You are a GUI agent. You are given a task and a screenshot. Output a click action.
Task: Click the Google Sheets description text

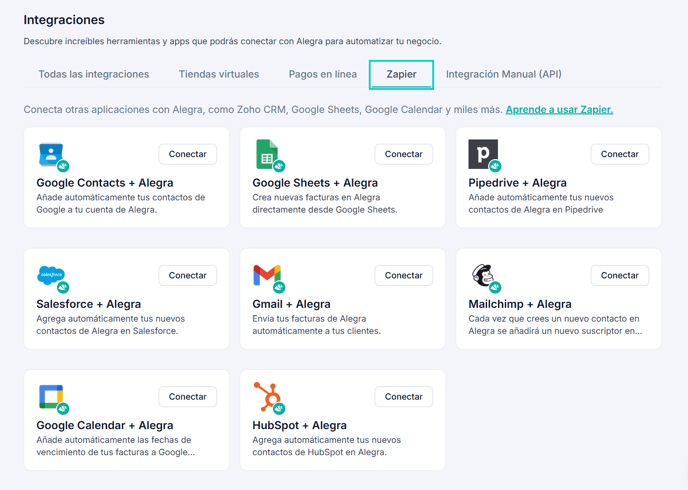point(325,204)
